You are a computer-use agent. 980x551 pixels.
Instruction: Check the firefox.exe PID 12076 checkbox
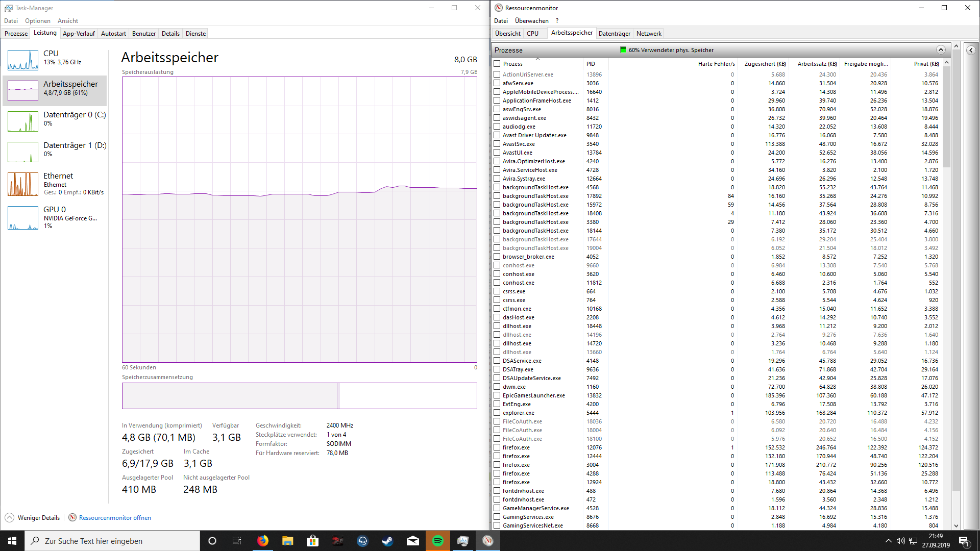pos(497,447)
